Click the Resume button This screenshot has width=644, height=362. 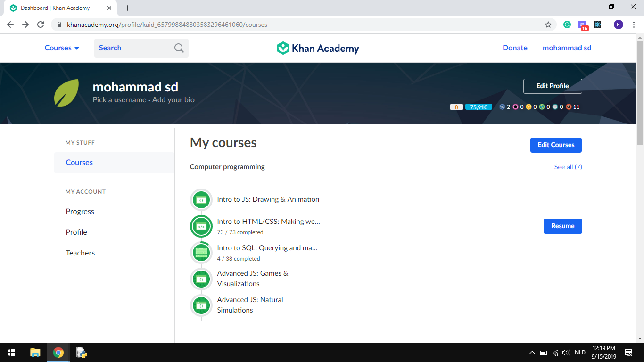pyautogui.click(x=563, y=226)
